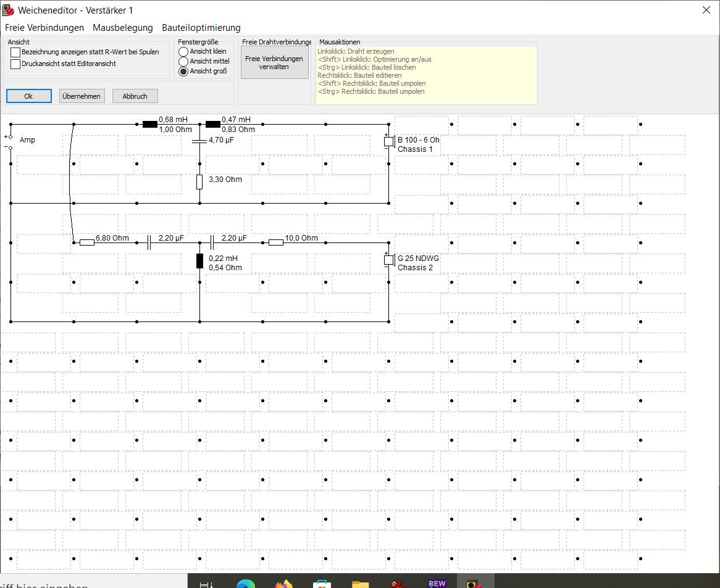Click the 2,20 µF capacitor before 10,0 Ohm resistor

212,242
